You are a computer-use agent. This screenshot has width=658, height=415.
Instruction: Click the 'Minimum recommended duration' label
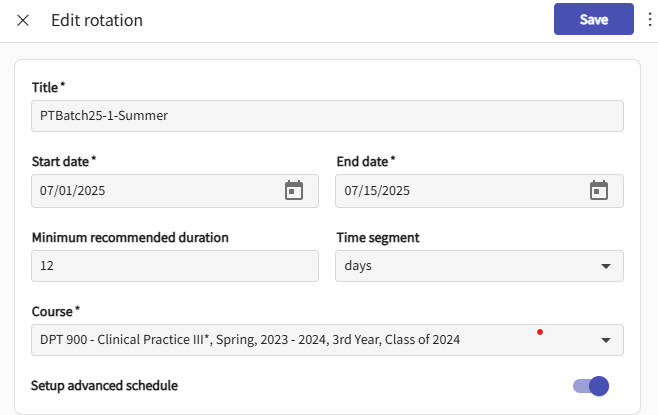(130, 237)
